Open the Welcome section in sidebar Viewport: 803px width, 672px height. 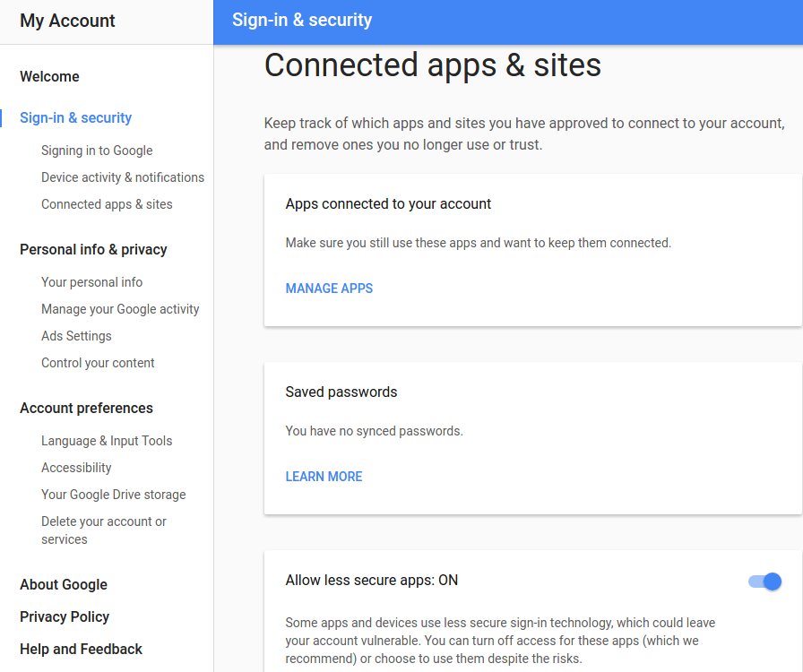point(49,76)
